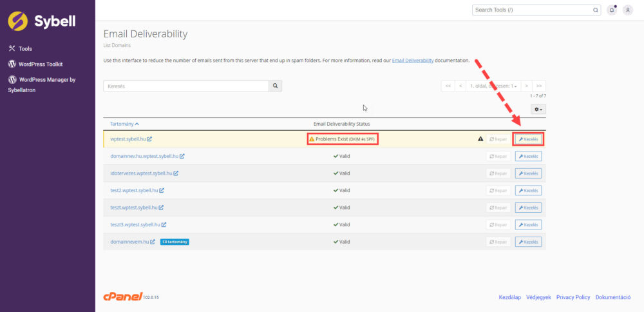Screen dimensions: 644x312
Task: Open the teszt3.wptest.sybell.hu link
Action: [x=135, y=224]
